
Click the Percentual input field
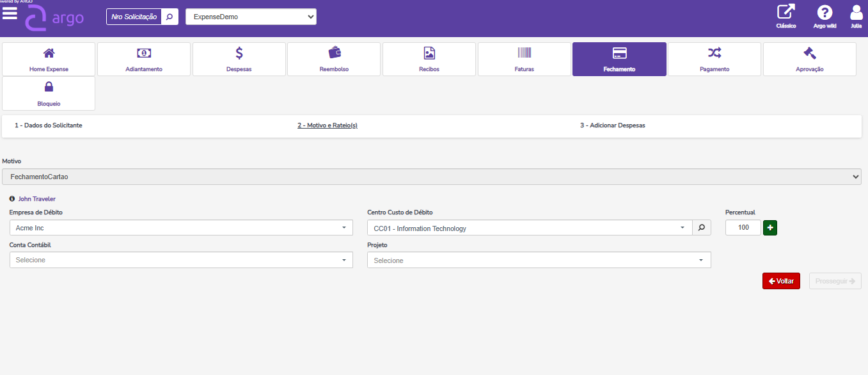tap(743, 228)
